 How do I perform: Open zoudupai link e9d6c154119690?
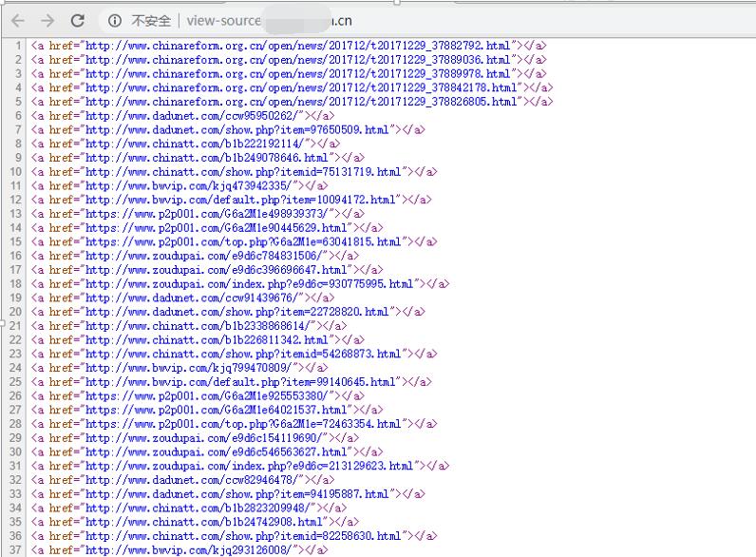click(x=204, y=438)
